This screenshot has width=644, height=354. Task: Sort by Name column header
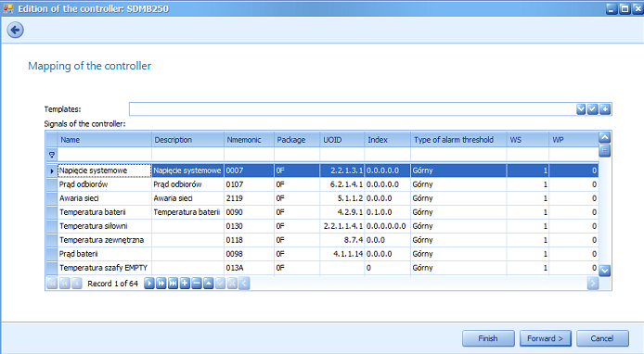coord(104,140)
